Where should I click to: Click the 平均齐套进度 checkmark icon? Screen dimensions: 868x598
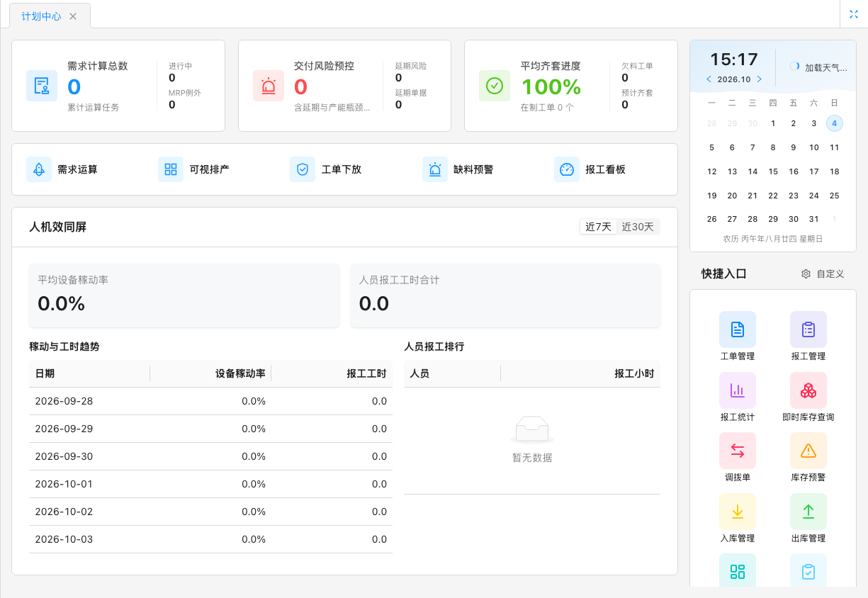tap(495, 86)
